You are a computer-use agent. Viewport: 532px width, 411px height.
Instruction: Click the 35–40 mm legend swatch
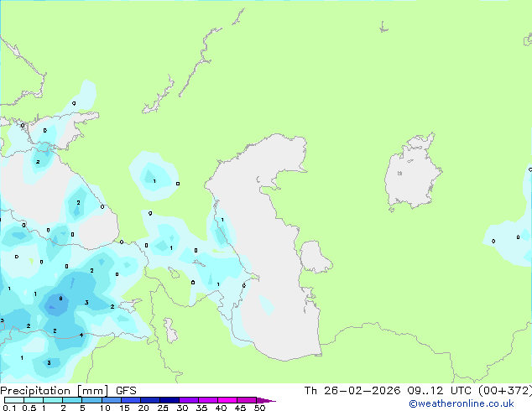(x=207, y=400)
